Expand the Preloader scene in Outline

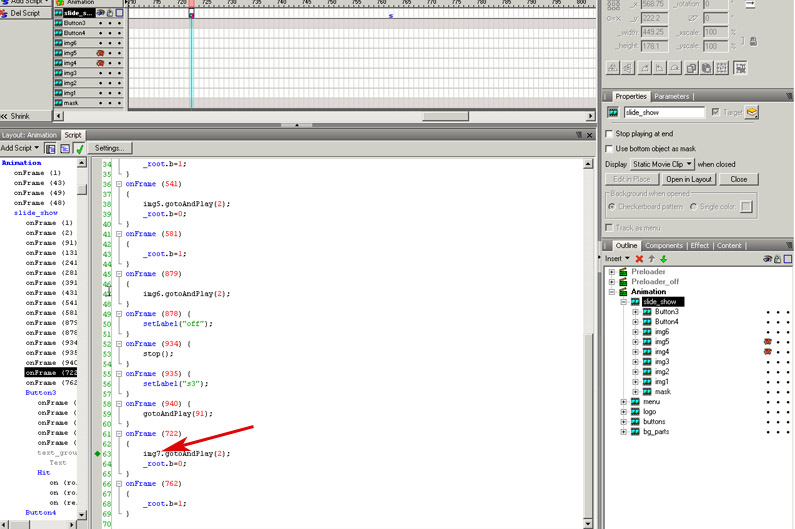click(611, 271)
